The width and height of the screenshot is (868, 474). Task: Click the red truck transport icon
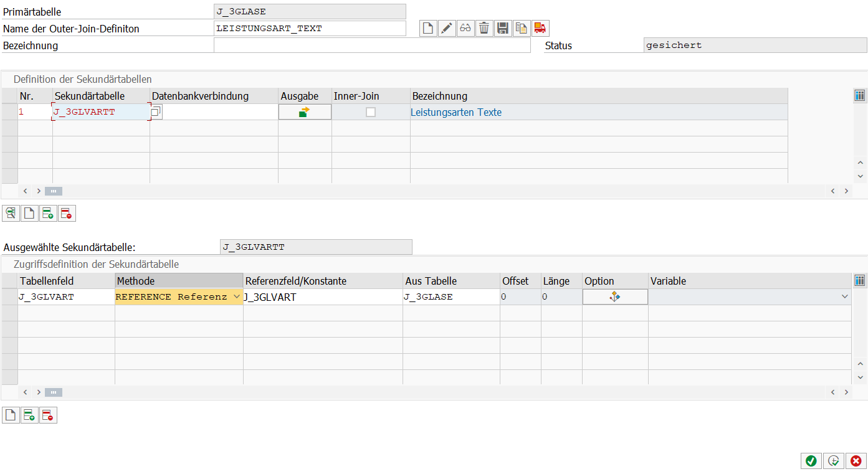point(540,28)
